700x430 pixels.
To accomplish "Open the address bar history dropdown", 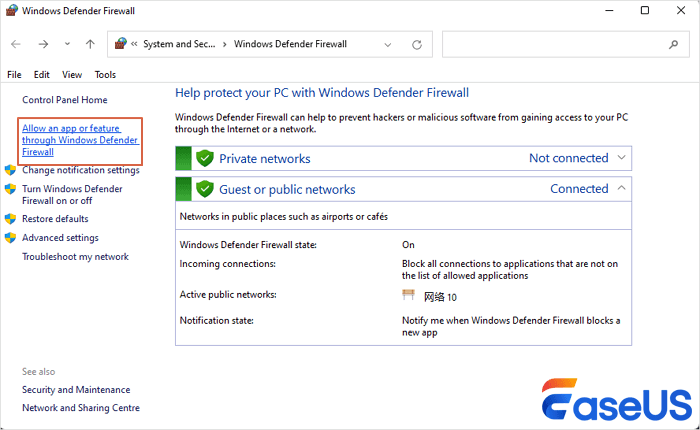I will tap(390, 44).
